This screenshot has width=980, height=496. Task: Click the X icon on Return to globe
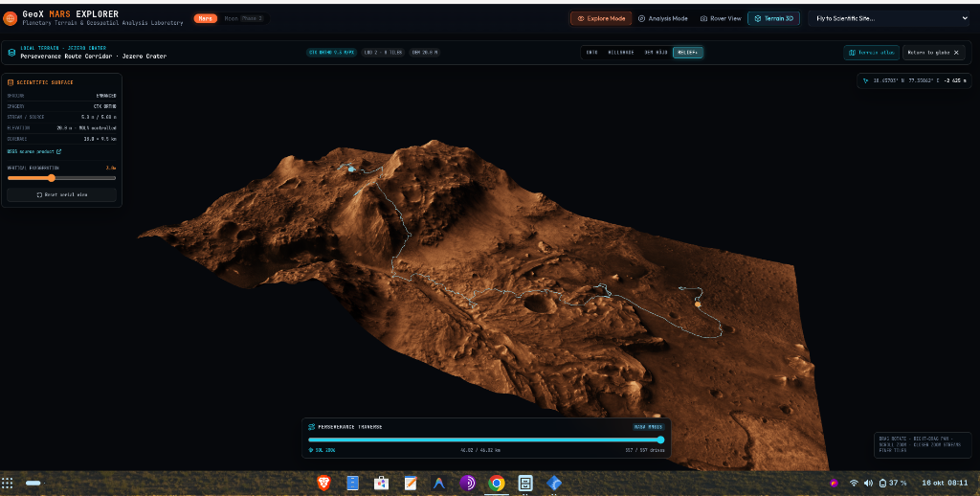[956, 53]
